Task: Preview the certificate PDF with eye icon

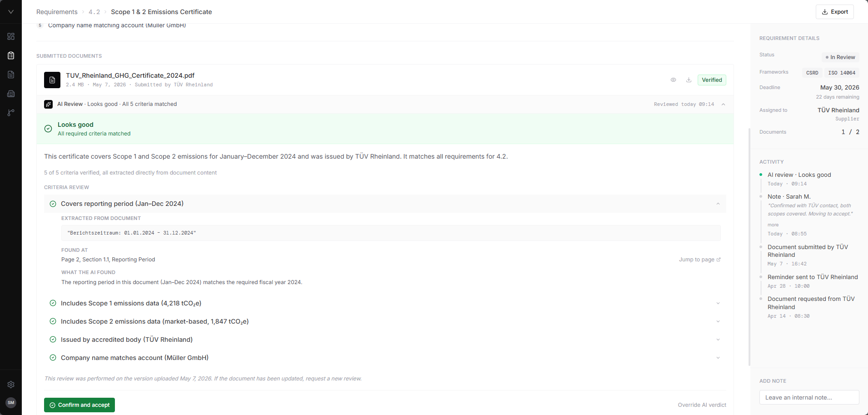Action: tap(673, 80)
